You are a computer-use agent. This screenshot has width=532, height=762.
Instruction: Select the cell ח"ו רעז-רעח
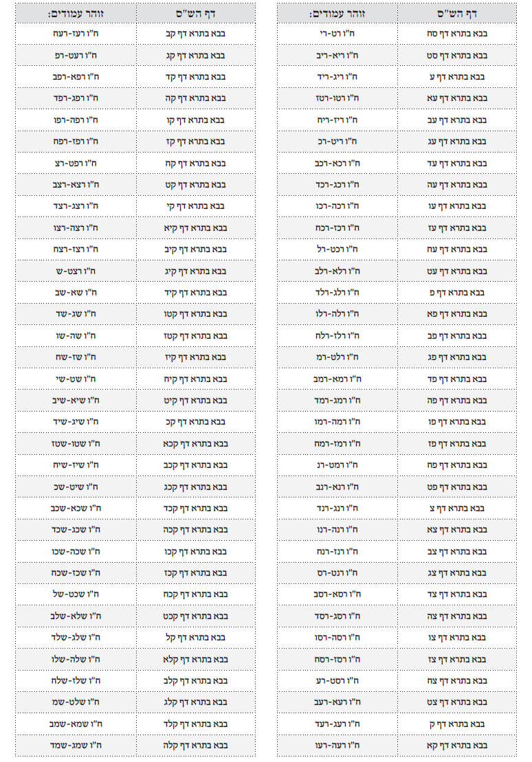[x=76, y=34]
